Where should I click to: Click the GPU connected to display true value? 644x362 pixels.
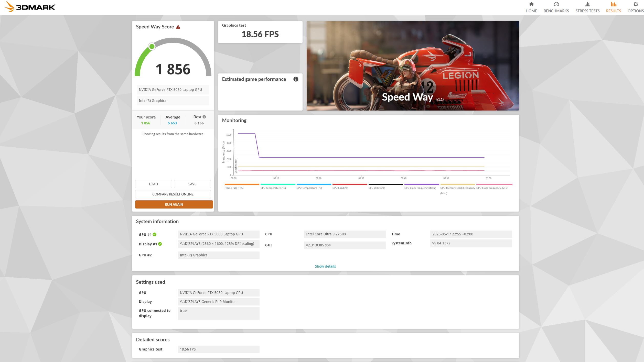219,313
